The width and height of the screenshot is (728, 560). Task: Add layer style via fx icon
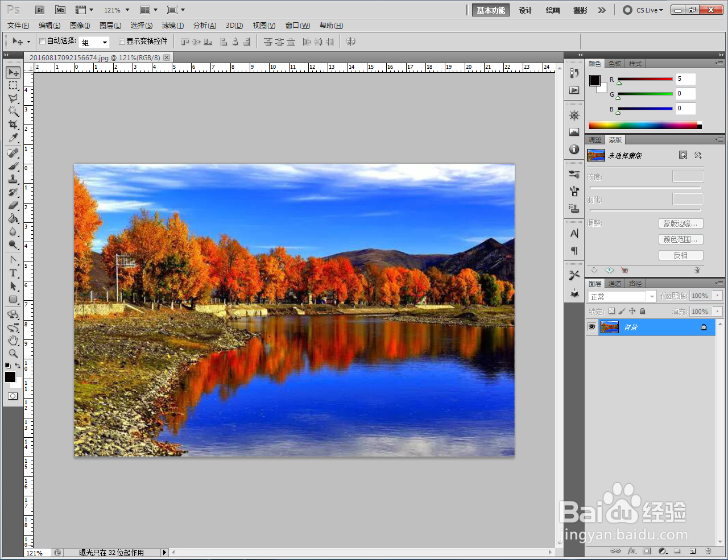point(631,551)
